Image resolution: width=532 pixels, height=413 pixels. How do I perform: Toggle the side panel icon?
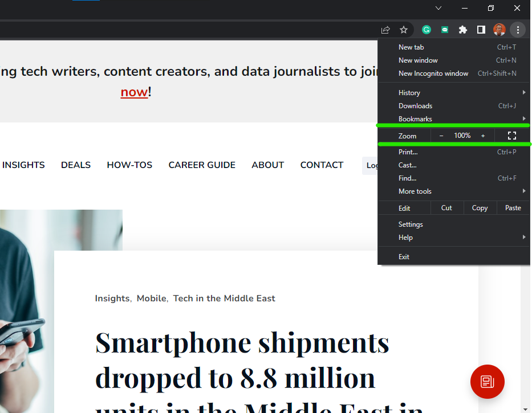click(481, 30)
